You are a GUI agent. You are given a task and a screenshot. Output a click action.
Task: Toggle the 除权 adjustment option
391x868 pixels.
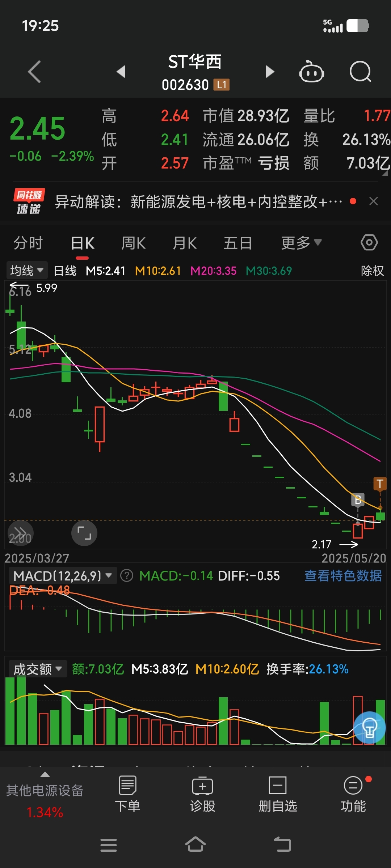[372, 271]
